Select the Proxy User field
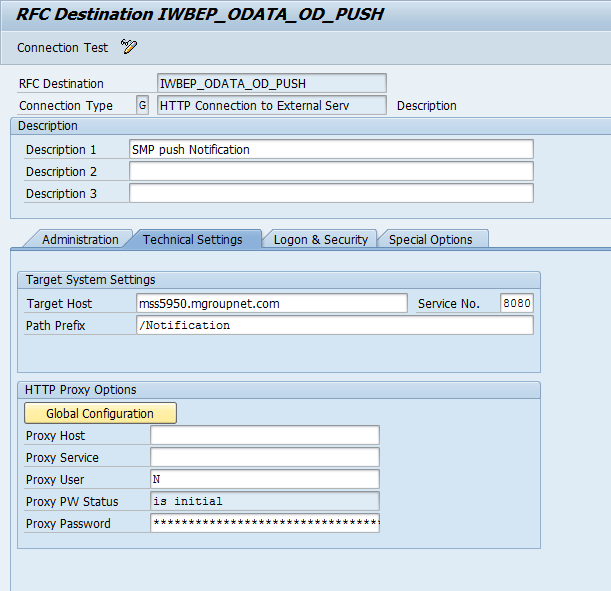 pyautogui.click(x=265, y=479)
